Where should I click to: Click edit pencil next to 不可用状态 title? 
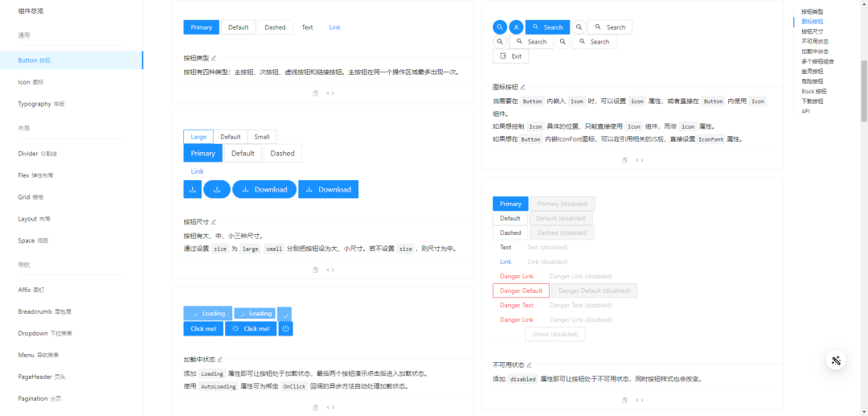coord(529,365)
